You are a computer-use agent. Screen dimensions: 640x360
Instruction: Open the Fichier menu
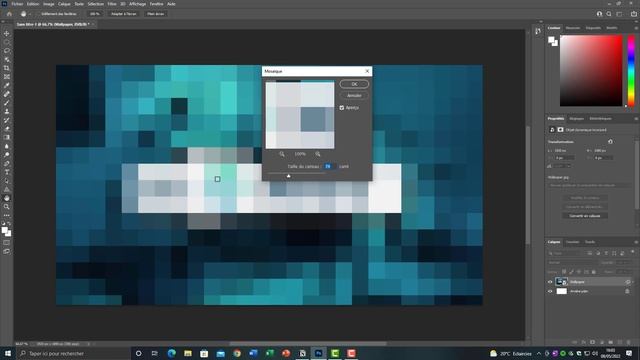coord(17,4)
